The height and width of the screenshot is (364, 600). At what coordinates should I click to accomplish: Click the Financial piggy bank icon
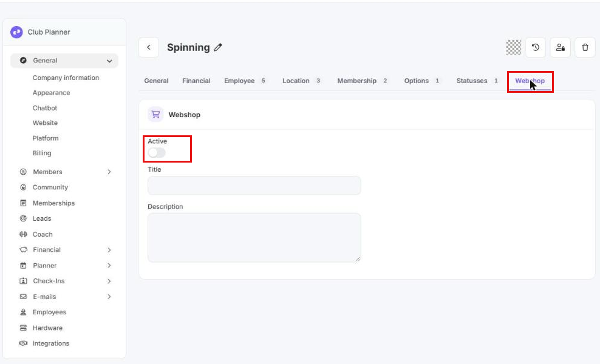point(23,250)
